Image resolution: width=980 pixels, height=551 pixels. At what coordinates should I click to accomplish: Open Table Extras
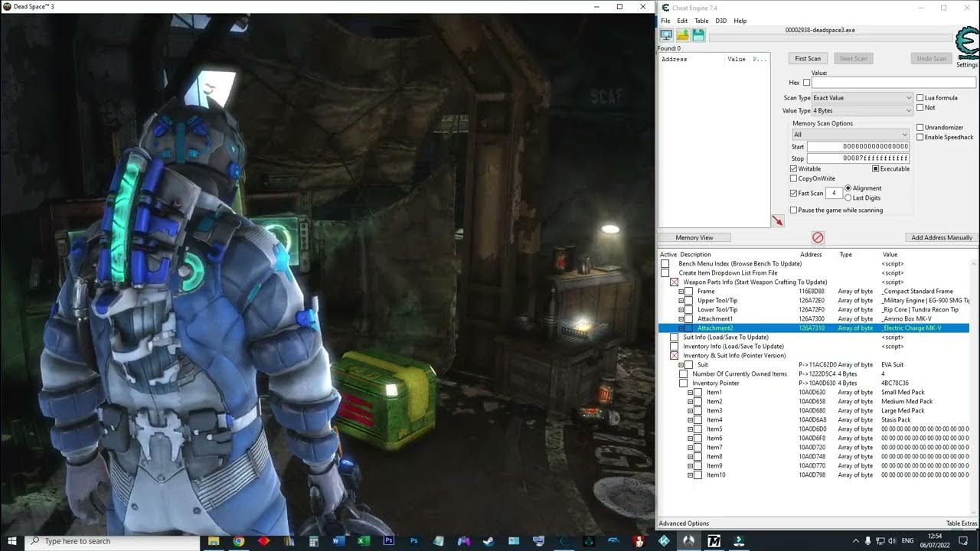(962, 523)
